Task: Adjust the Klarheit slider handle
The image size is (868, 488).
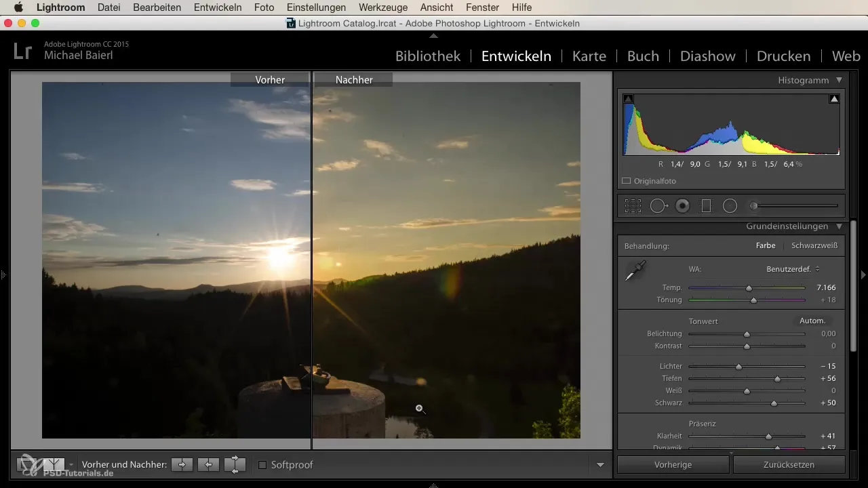Action: coord(768,437)
